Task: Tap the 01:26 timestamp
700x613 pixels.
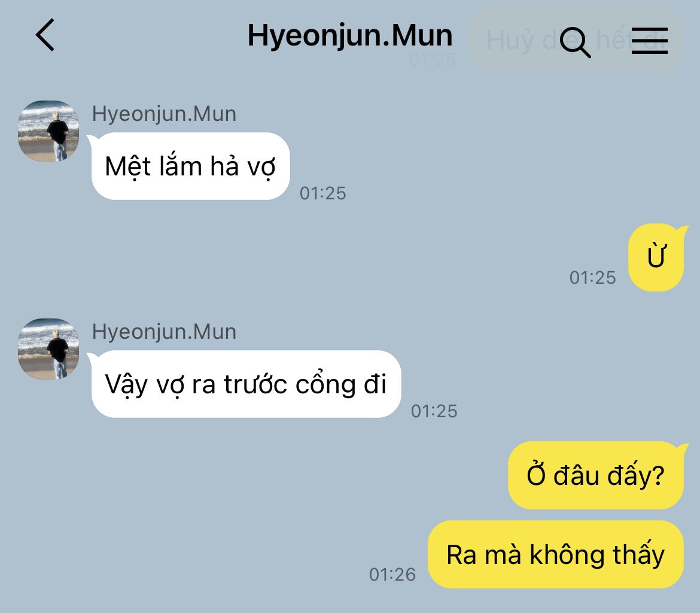Action: 392,575
